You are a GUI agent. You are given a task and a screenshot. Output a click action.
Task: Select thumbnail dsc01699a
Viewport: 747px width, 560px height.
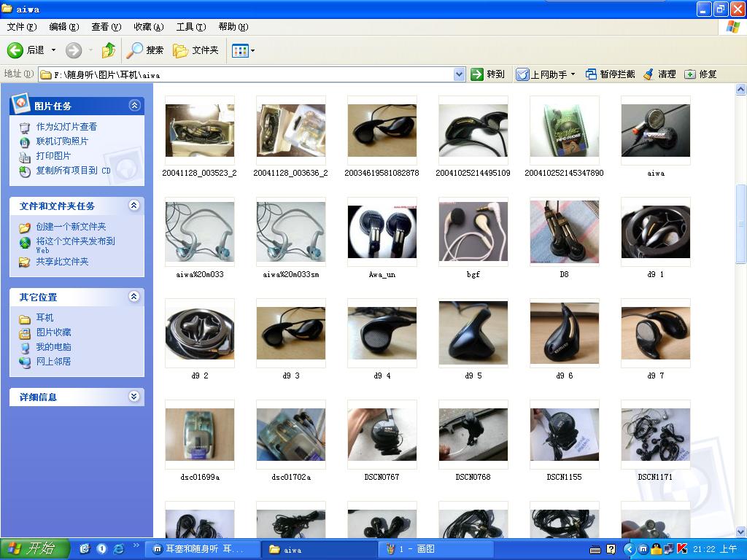pyautogui.click(x=200, y=435)
